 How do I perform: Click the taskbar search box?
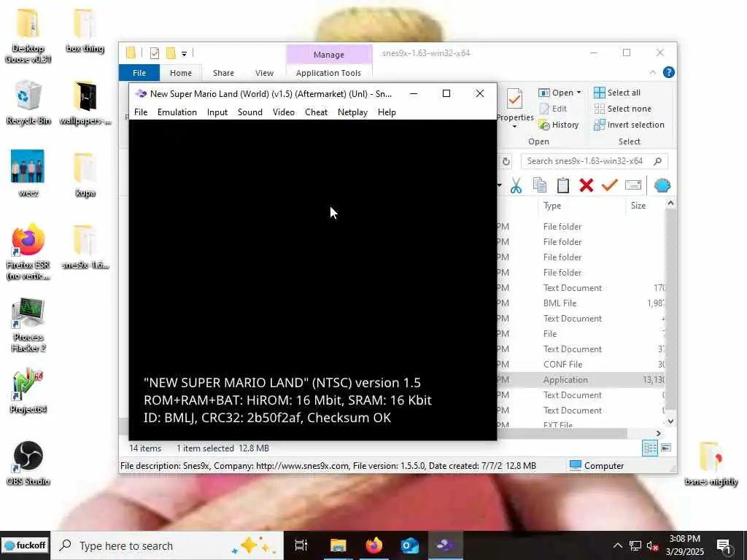tap(167, 545)
